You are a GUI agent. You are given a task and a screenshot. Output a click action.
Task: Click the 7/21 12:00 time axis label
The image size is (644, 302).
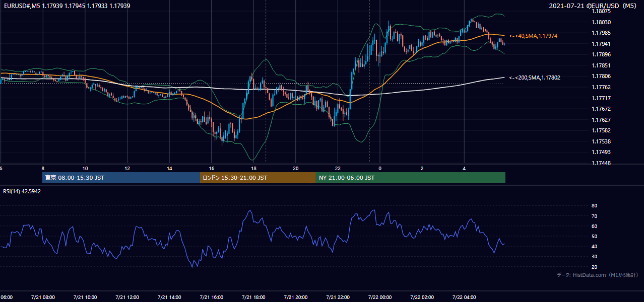click(x=127, y=297)
